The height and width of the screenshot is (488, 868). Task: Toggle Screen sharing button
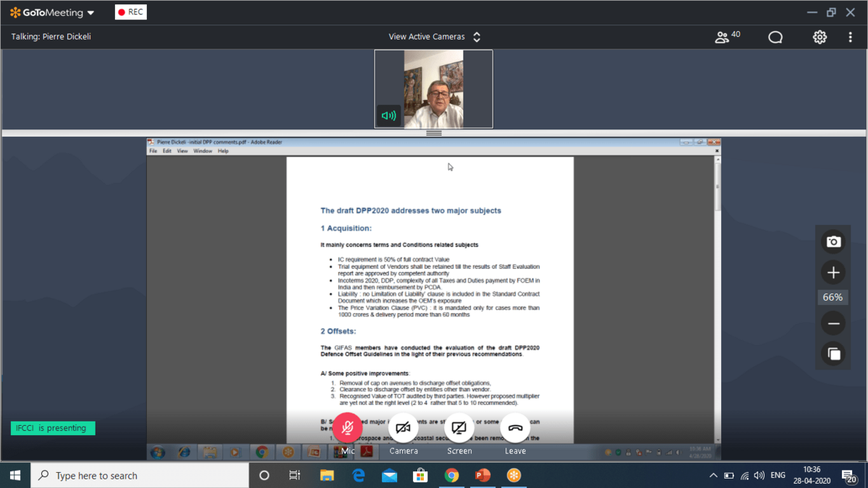(459, 428)
